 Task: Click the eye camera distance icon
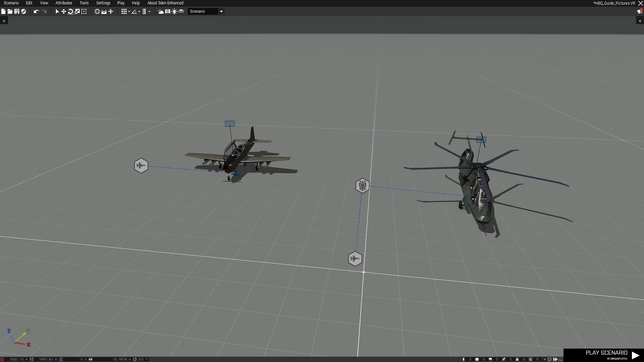coord(91,359)
